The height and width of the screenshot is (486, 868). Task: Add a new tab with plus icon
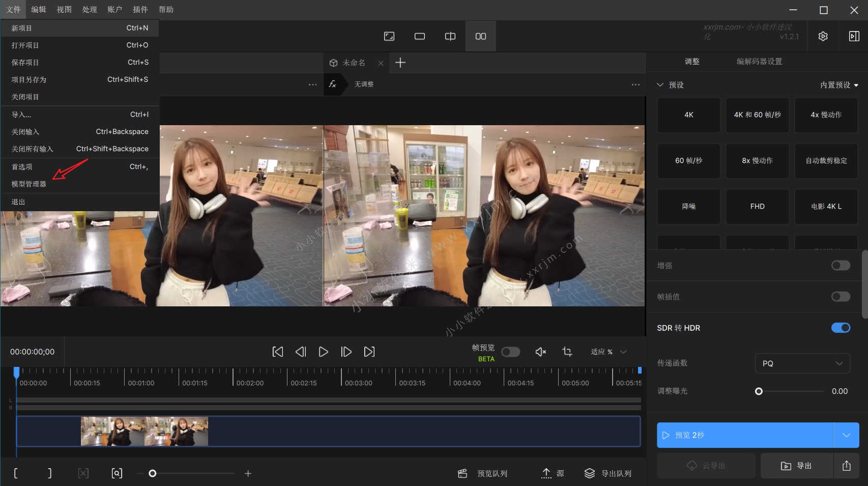tap(400, 63)
